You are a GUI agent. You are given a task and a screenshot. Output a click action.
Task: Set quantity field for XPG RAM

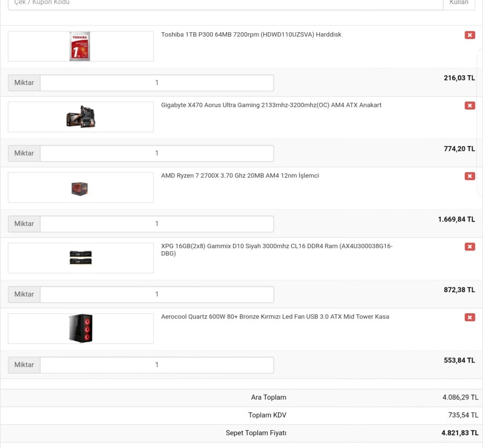click(157, 294)
